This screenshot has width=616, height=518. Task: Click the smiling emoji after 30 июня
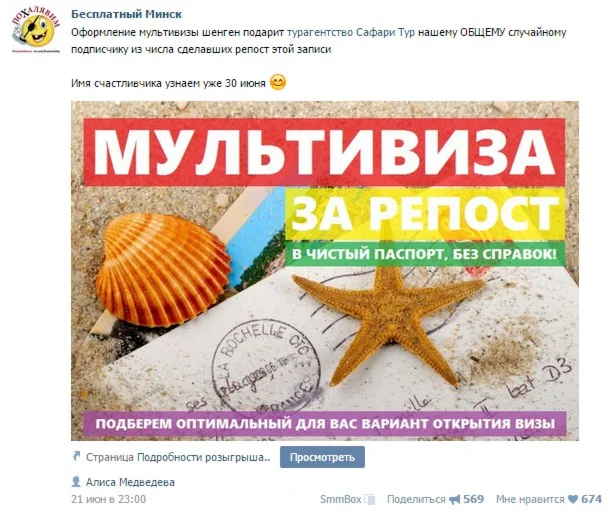[278, 82]
